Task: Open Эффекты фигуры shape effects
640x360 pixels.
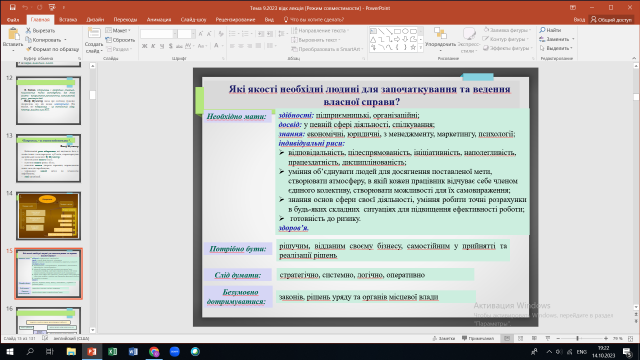Action: pos(508,48)
